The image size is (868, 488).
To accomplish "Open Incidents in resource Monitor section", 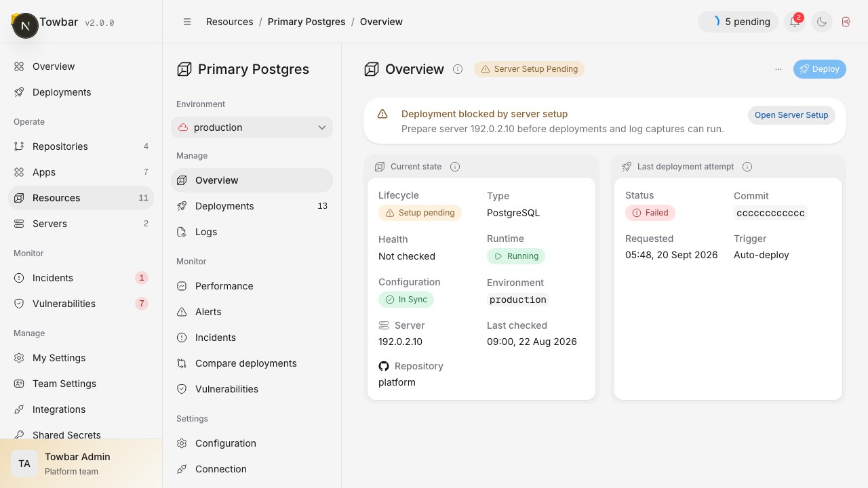I will (x=252, y=338).
